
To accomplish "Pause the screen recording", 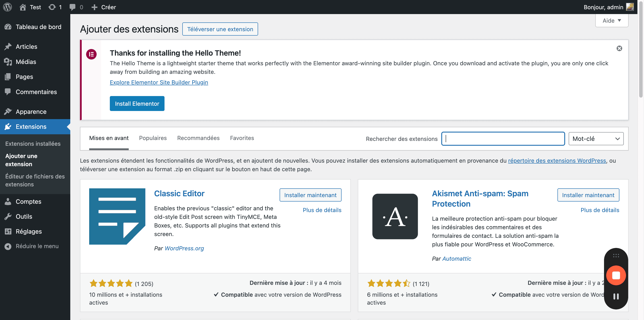I will coord(616,296).
